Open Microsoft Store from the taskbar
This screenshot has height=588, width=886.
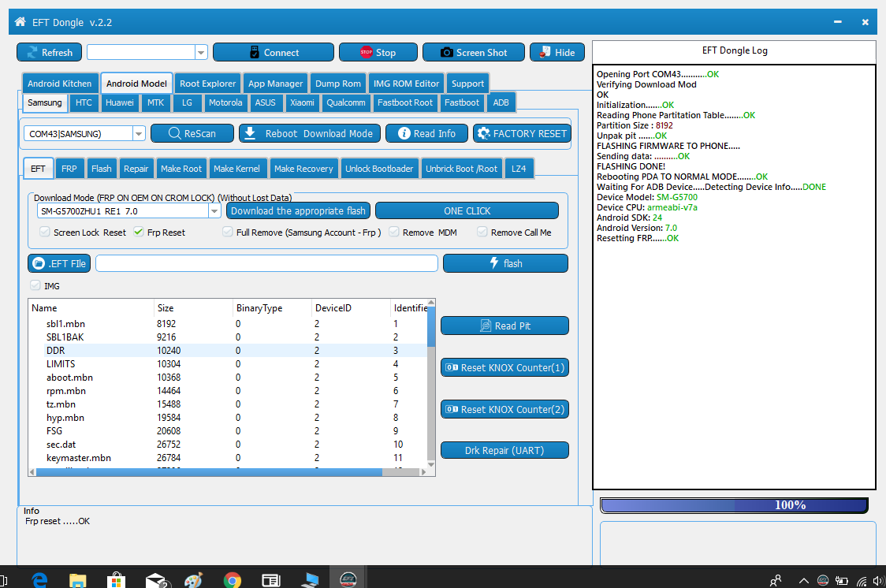pos(116,580)
